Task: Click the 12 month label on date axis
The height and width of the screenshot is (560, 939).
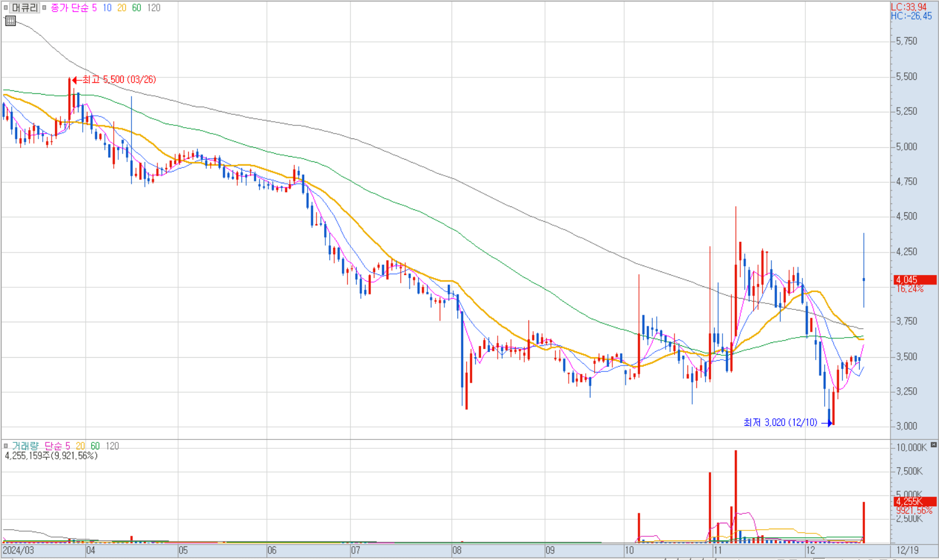Action: click(x=811, y=551)
